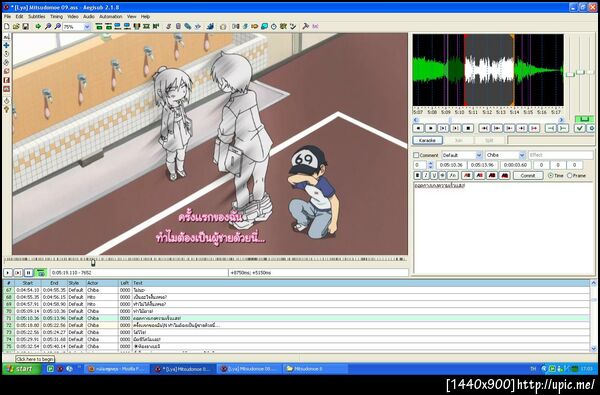This screenshot has height=395, width=600.
Task: Click the Zoom video in magnifier icon
Action: (x=48, y=26)
